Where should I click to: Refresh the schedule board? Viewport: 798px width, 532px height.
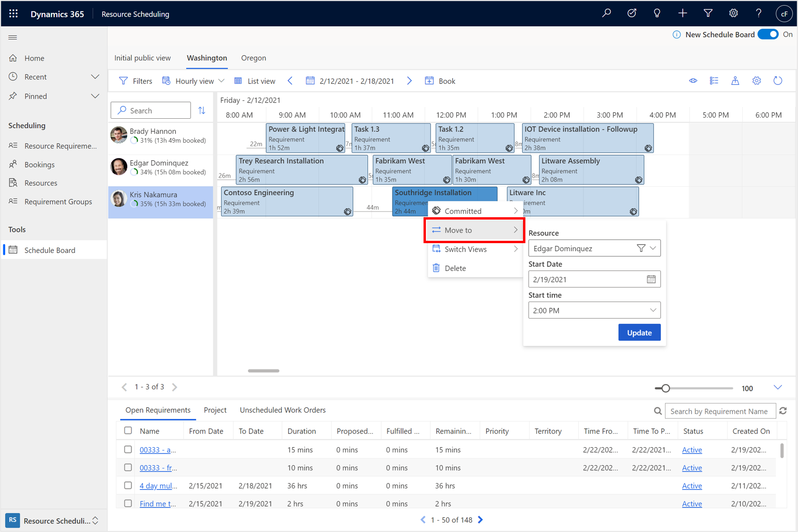click(x=778, y=81)
